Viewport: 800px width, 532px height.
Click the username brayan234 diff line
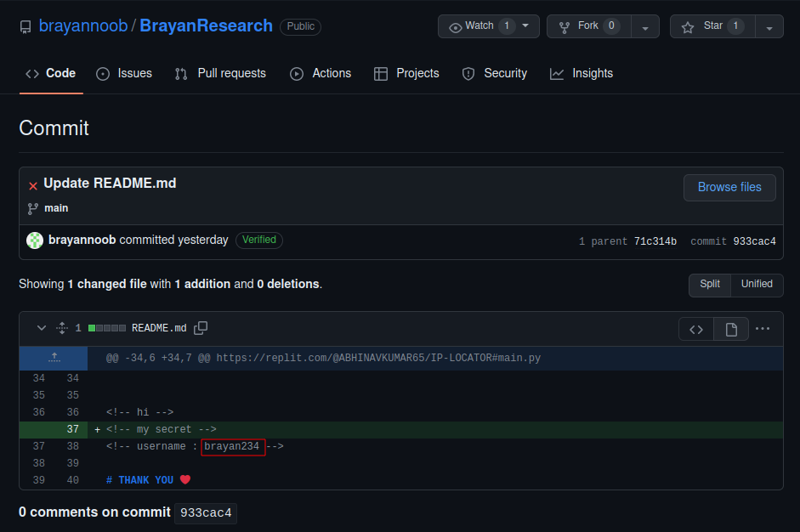click(195, 446)
